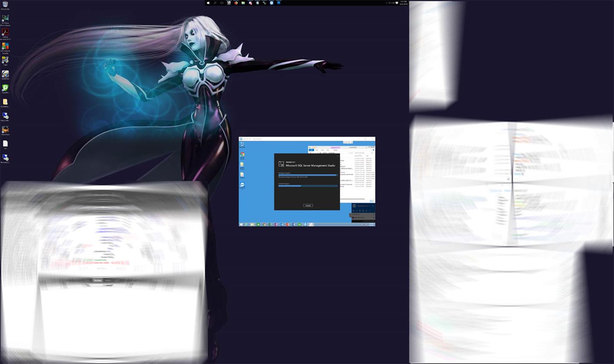Open the remote desktop Start button
This screenshot has height=364, width=614.
pos(241,224)
